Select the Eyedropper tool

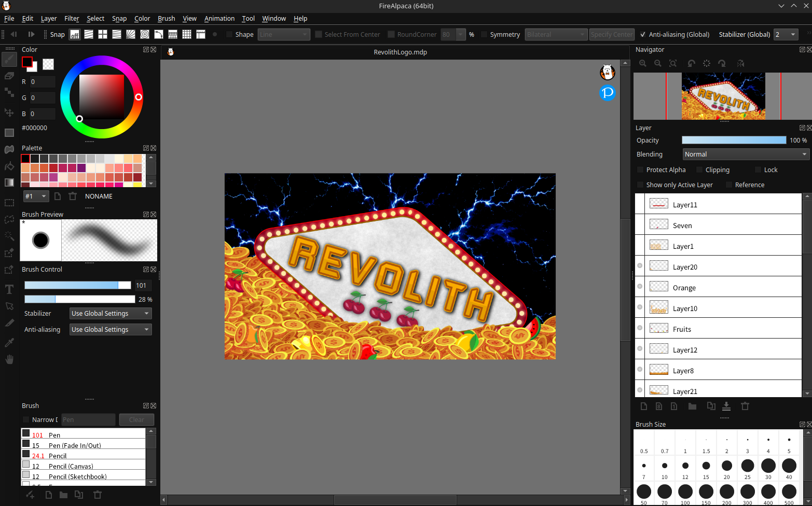[x=9, y=342]
